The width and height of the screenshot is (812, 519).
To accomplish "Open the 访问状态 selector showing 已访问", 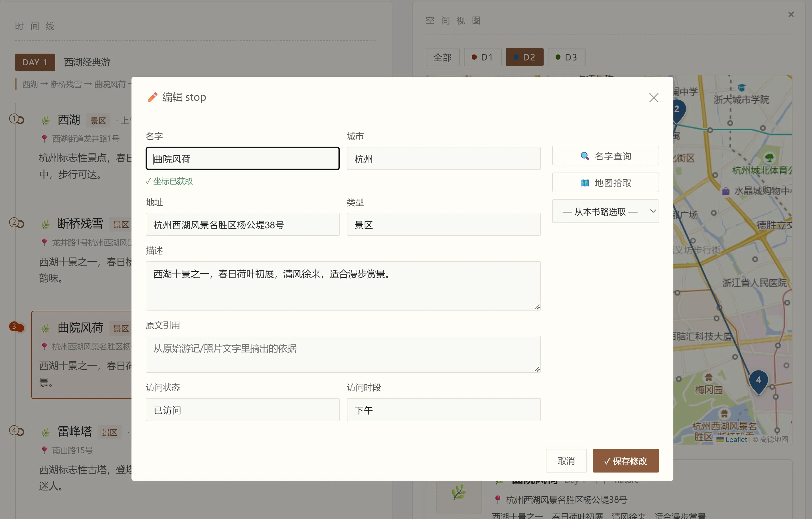I will click(x=242, y=410).
